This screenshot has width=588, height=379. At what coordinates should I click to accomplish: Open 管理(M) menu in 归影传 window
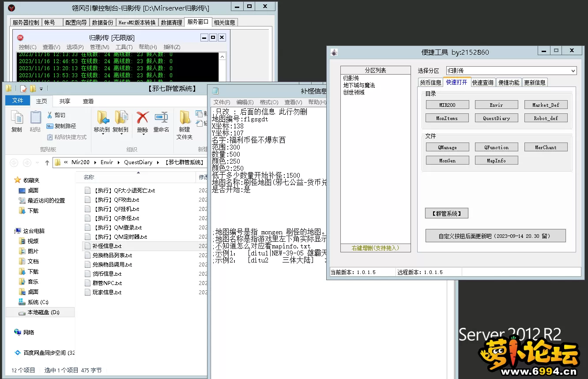point(99,47)
